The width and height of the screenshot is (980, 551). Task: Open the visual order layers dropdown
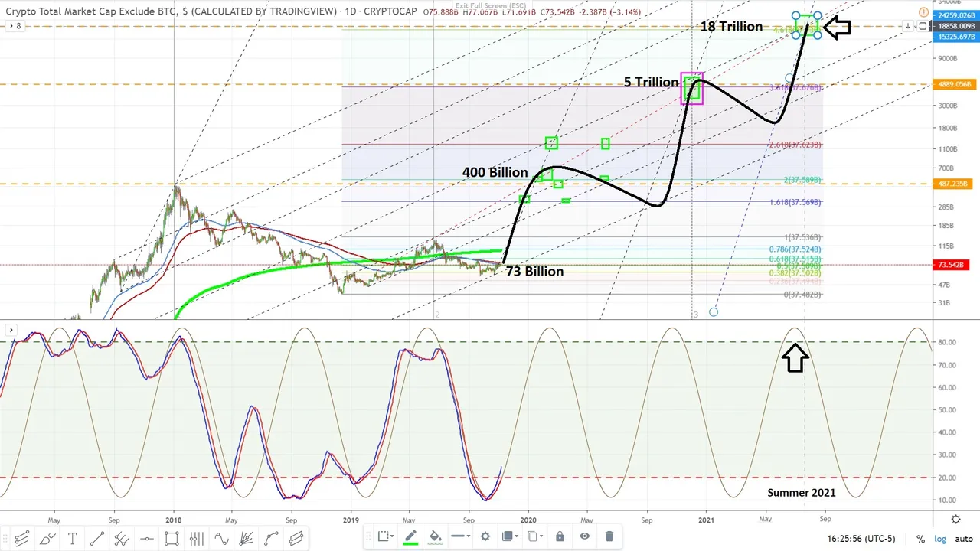click(x=510, y=536)
